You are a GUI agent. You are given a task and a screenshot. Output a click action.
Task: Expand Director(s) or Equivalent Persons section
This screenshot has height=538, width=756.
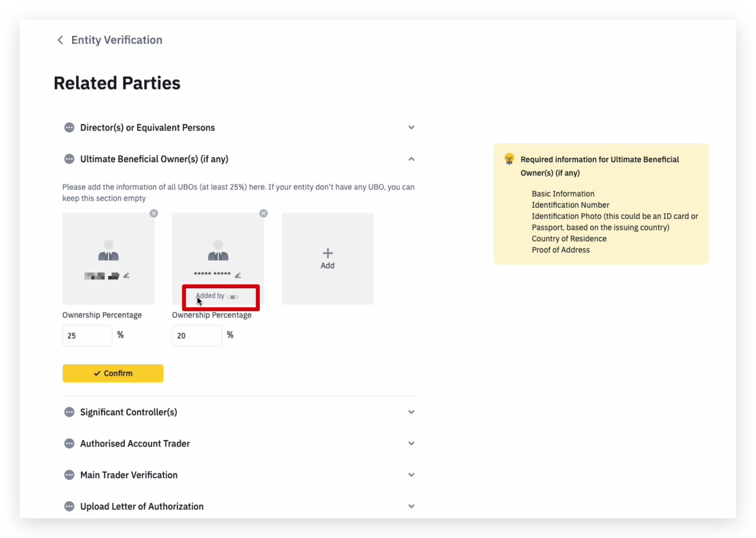click(x=411, y=128)
